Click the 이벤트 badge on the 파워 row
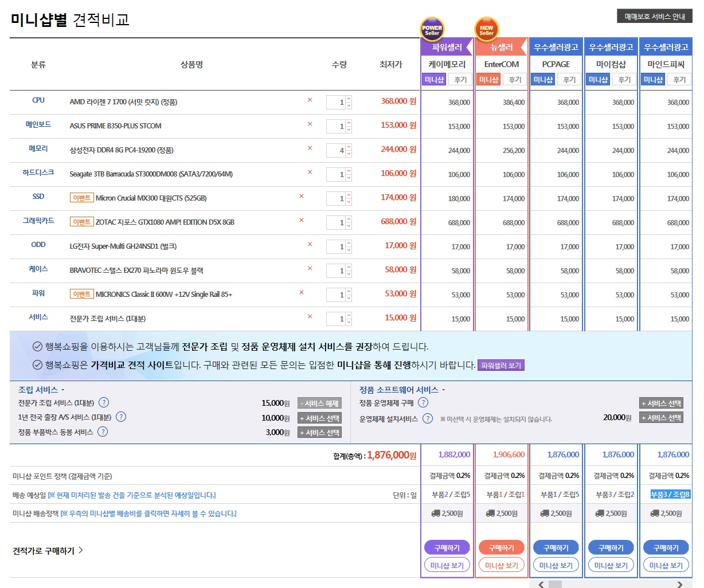 [81, 294]
